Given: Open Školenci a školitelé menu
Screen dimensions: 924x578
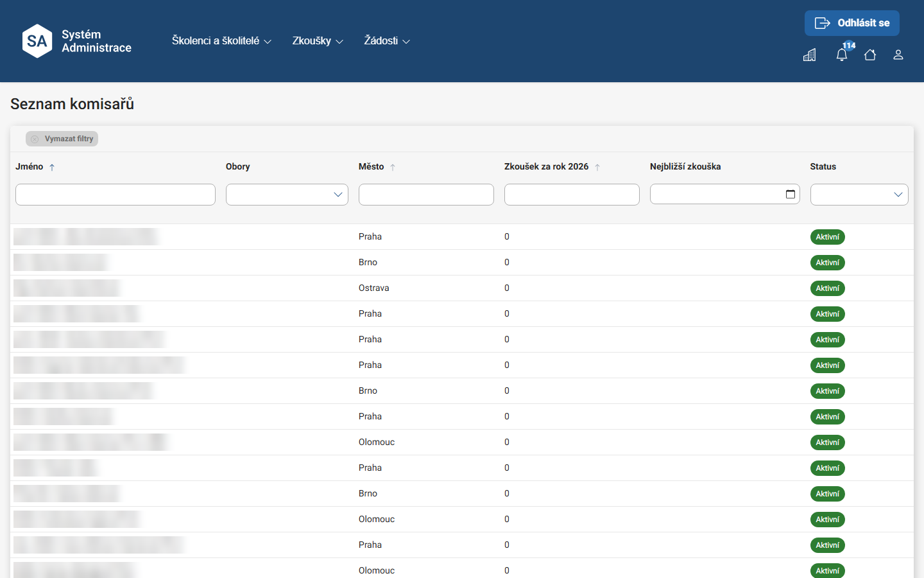Looking at the screenshot, I should pos(221,40).
